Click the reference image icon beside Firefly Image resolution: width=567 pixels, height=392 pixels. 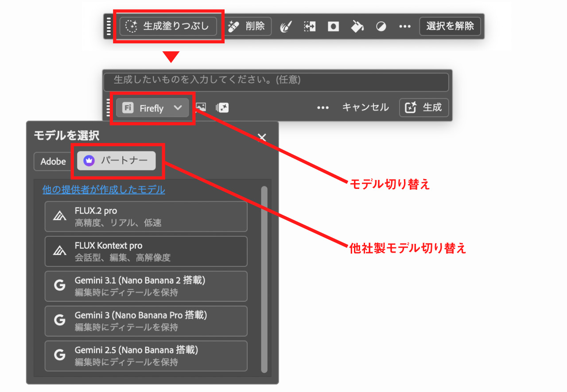click(201, 107)
